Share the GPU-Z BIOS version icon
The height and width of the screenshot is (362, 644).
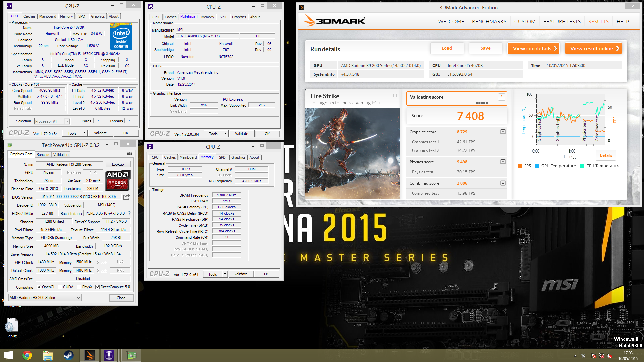click(126, 197)
